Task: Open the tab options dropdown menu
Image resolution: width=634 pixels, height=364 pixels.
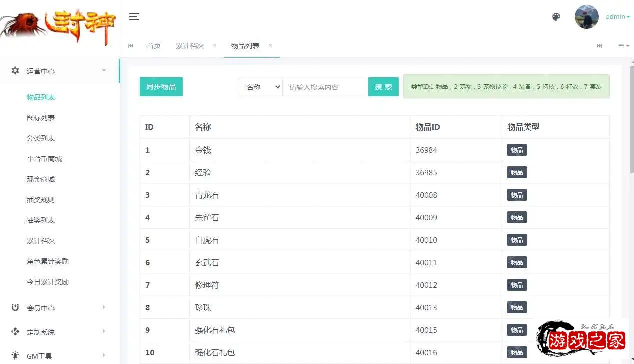Action: tap(623, 46)
